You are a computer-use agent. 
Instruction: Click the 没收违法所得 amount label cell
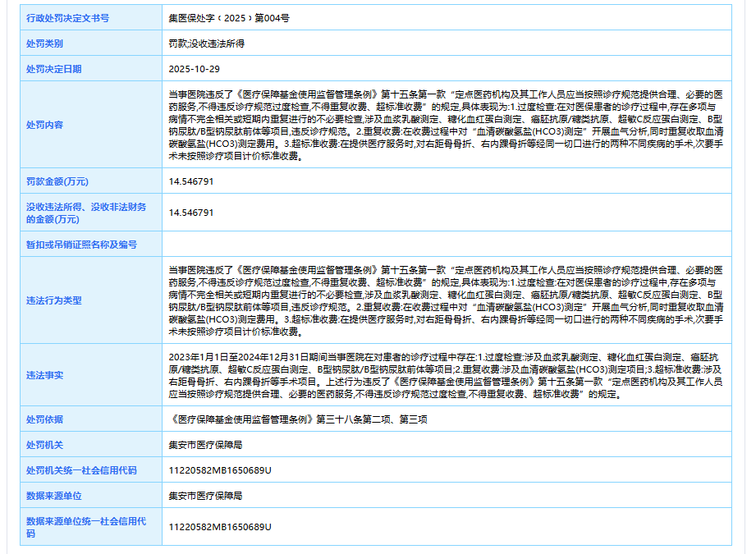pos(86,213)
